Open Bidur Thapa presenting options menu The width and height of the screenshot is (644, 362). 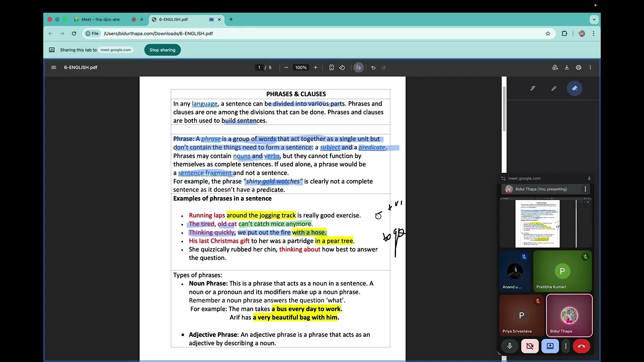point(585,189)
